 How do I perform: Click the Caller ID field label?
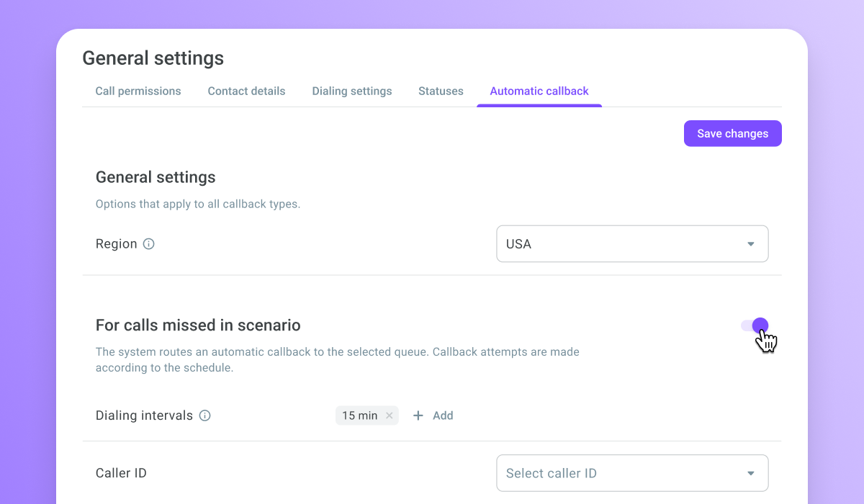tap(121, 473)
